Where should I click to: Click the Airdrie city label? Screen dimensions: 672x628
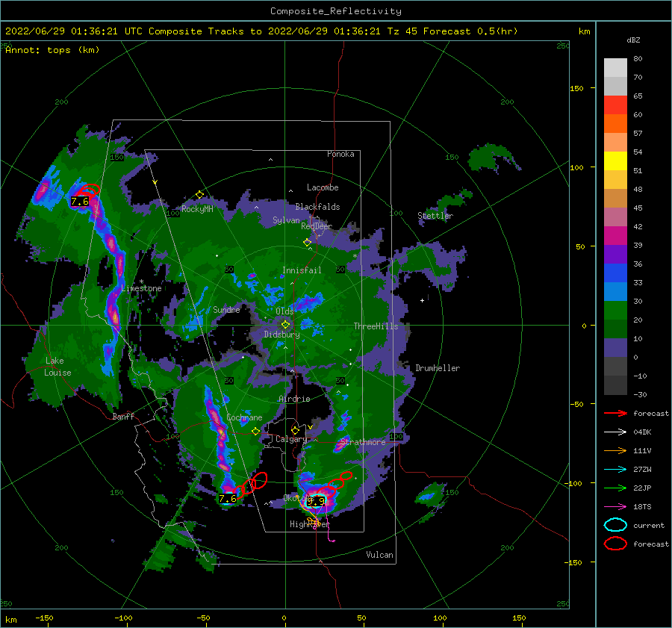(x=294, y=399)
